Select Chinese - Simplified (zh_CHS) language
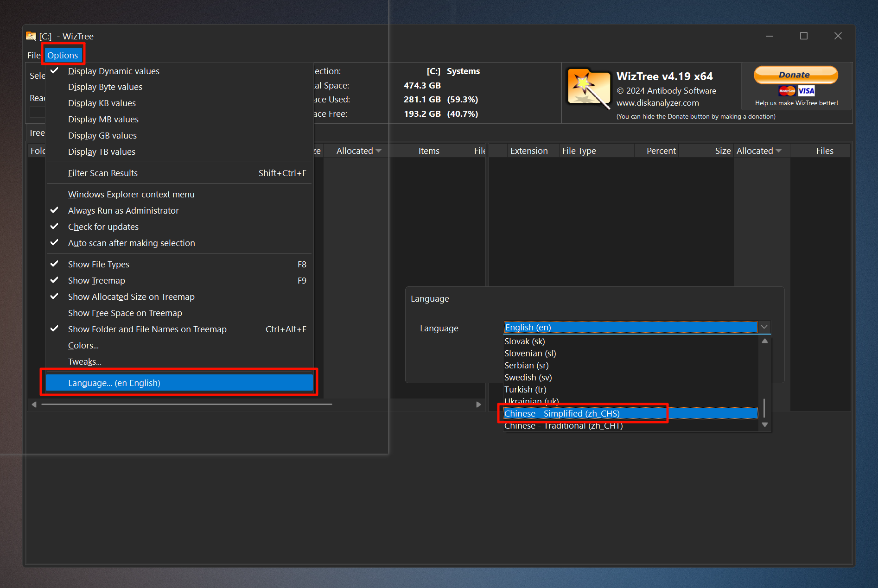Viewport: 878px width, 588px height. [561, 413]
